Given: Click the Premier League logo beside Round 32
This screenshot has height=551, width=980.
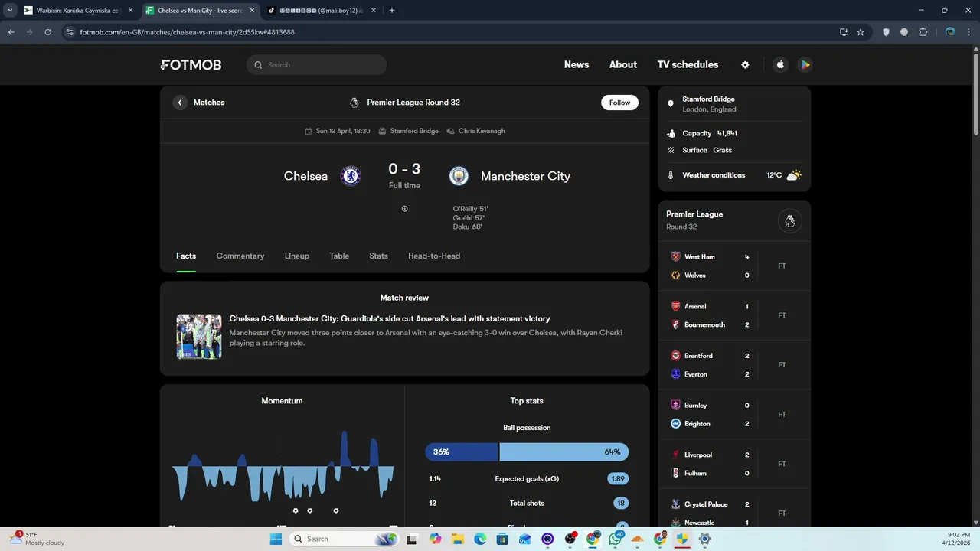Looking at the screenshot, I should click(354, 103).
